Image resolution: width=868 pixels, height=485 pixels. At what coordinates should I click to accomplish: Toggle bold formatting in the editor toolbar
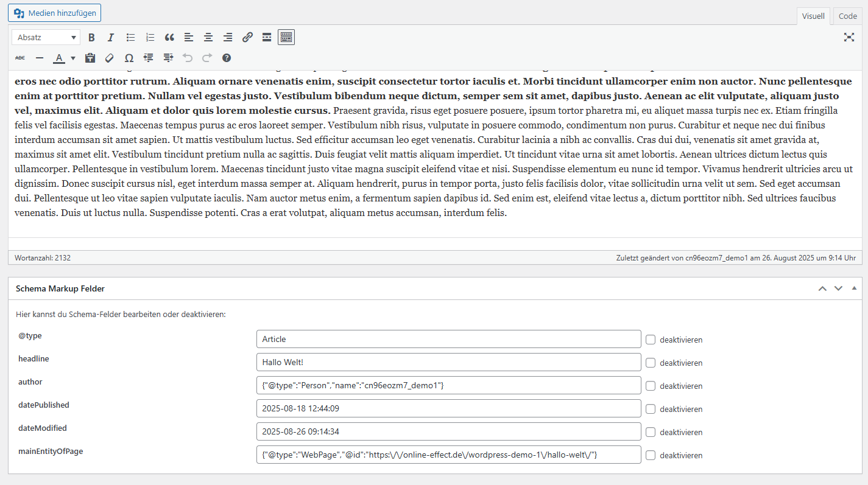click(x=91, y=38)
